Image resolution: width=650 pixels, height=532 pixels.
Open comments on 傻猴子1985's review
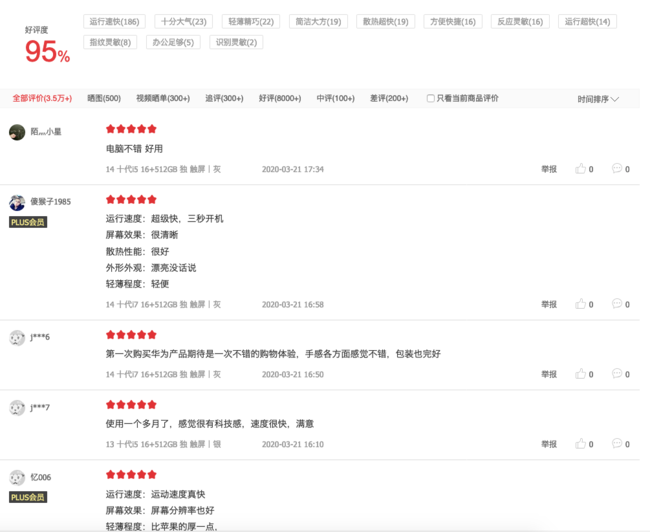coord(616,304)
